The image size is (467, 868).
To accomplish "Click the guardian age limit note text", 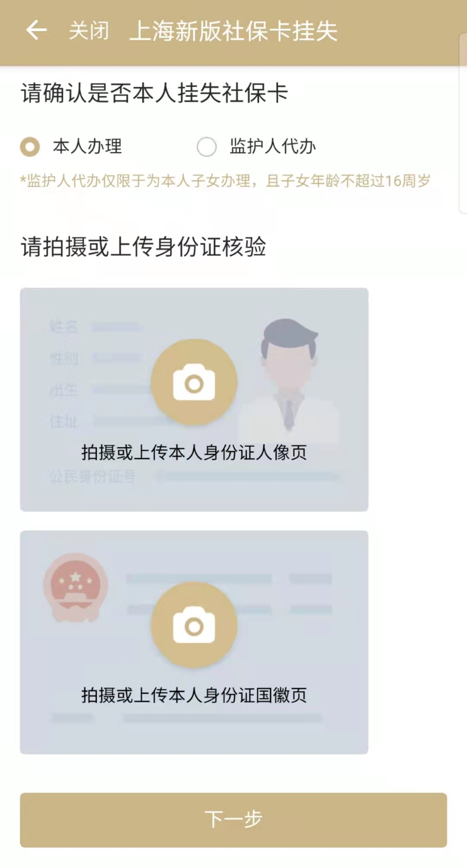I will pyautogui.click(x=225, y=181).
